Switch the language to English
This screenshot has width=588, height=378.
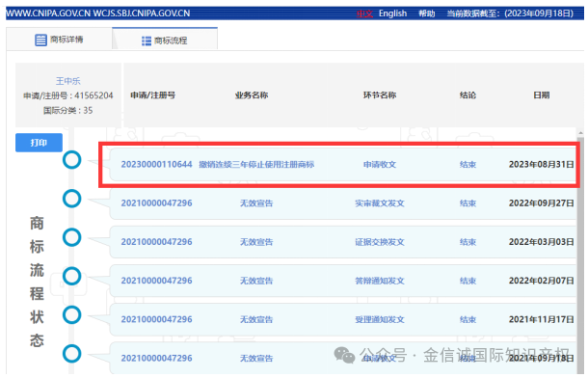392,13
